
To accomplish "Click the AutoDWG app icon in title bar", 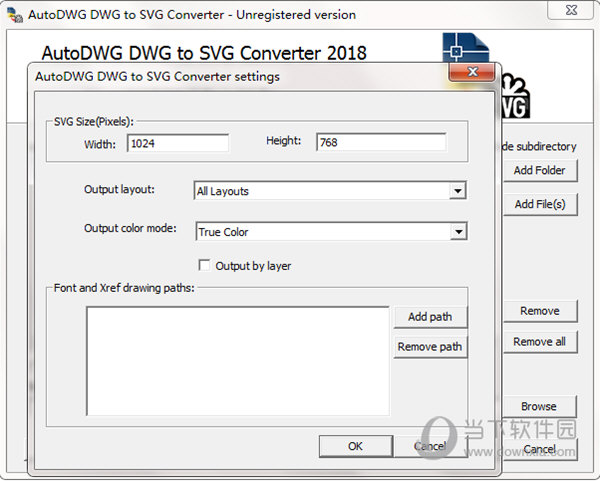I will [x=15, y=15].
